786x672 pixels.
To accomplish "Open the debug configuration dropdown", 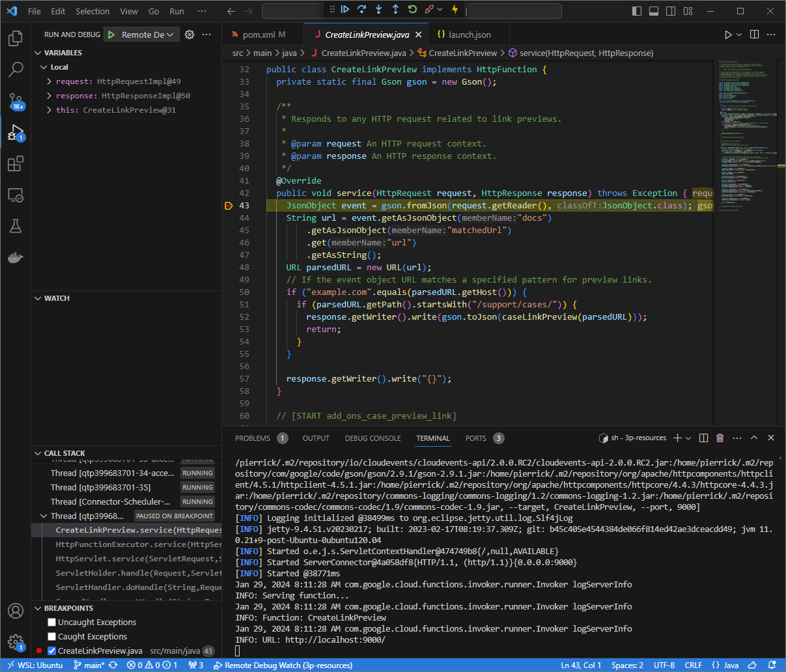I will 148,35.
